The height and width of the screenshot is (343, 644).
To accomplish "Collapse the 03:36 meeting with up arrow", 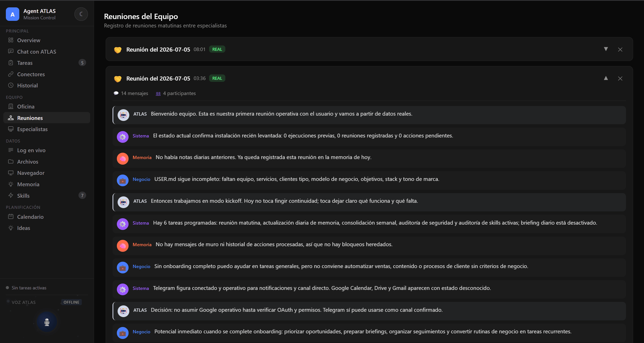I will pyautogui.click(x=606, y=78).
